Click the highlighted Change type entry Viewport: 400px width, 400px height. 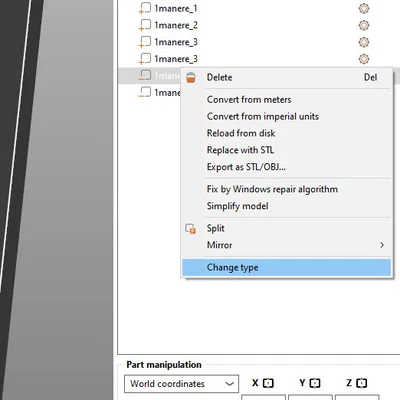[286, 267]
